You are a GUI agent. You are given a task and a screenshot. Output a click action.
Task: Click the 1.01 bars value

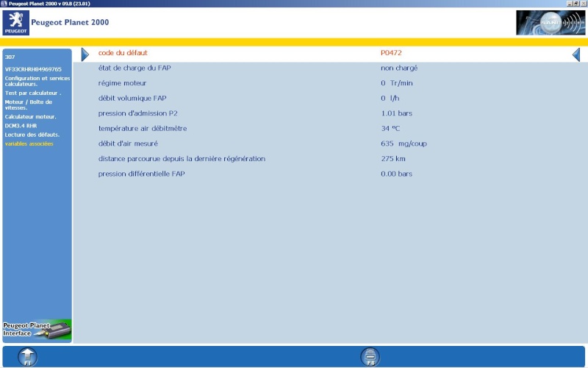[x=396, y=113]
